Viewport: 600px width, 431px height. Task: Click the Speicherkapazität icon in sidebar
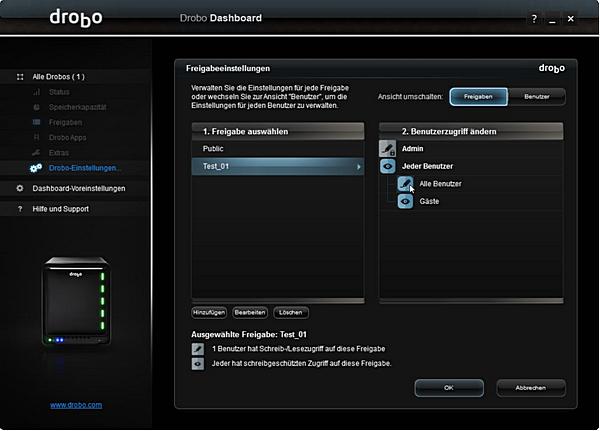point(36,107)
